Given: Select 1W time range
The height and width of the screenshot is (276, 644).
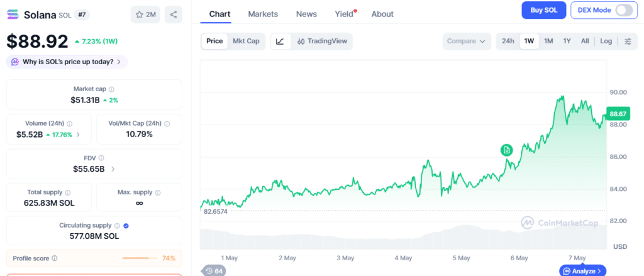Looking at the screenshot, I should (529, 41).
